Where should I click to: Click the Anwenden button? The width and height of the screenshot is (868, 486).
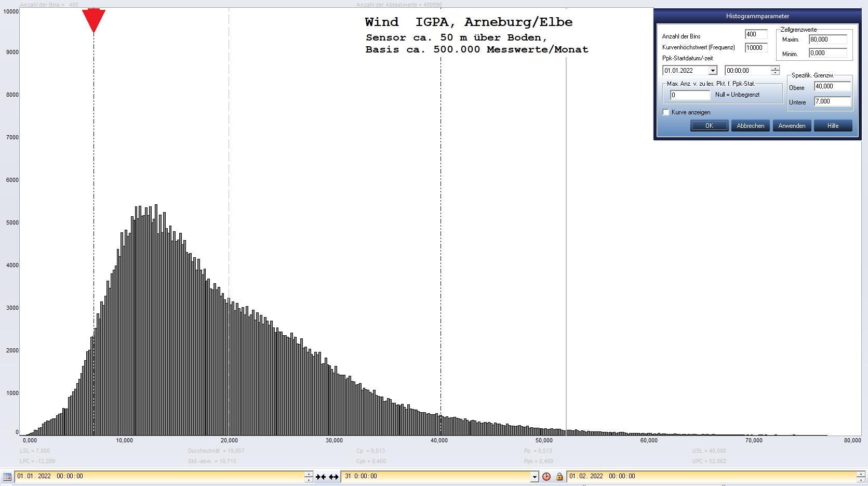[x=792, y=126]
